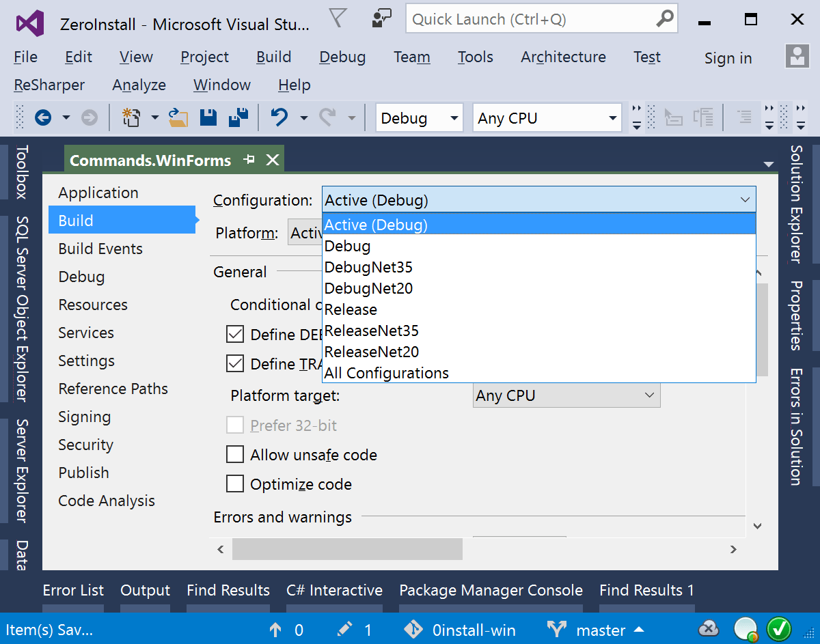Pick ReleaseNet20 configuration
The height and width of the screenshot is (644, 820).
tap(539, 352)
